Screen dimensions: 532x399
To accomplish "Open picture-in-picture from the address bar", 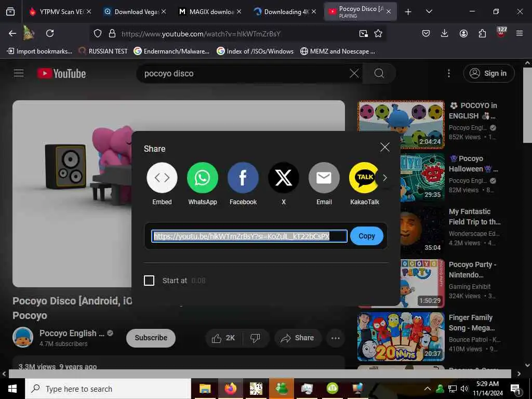I will (363, 33).
